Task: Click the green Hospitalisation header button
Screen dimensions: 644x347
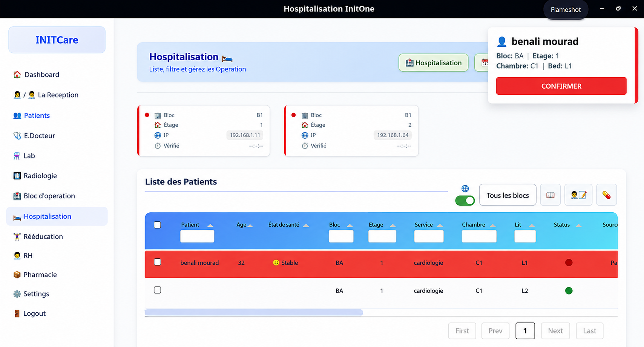Action: 434,63
